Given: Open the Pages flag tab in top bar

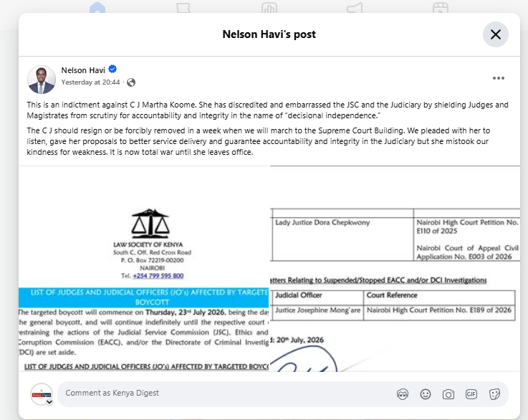Looking at the screenshot, I should (x=183, y=7).
